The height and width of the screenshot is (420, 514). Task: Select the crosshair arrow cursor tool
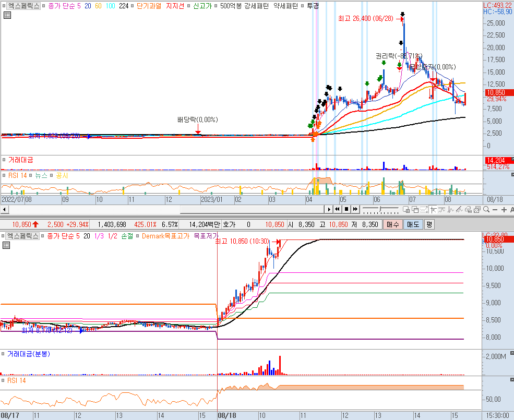(433, 210)
